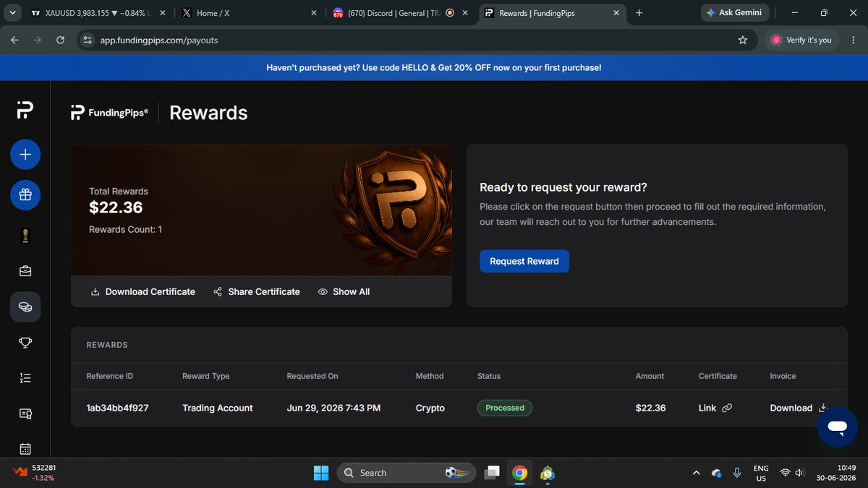The image size is (868, 488).
Task: Click the Trading Account reward type cell
Action: (218, 408)
